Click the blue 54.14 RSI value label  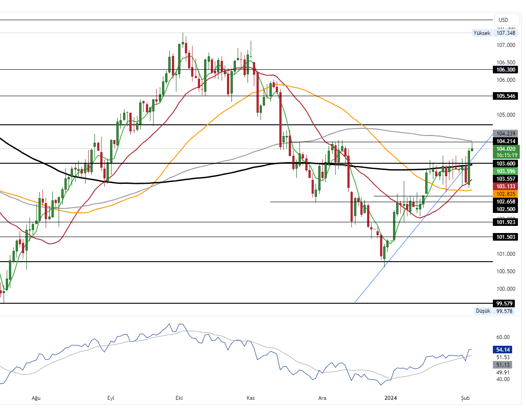504,349
